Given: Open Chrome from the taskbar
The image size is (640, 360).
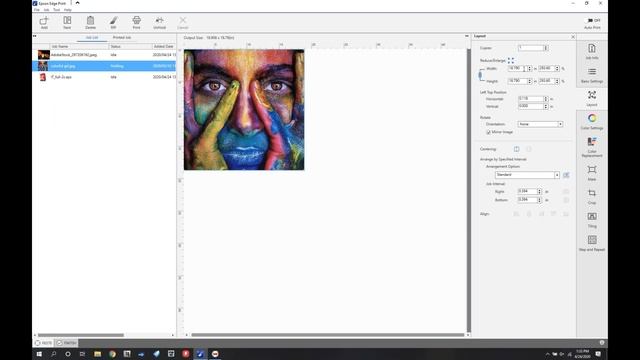Looking at the screenshot, I should (112, 354).
